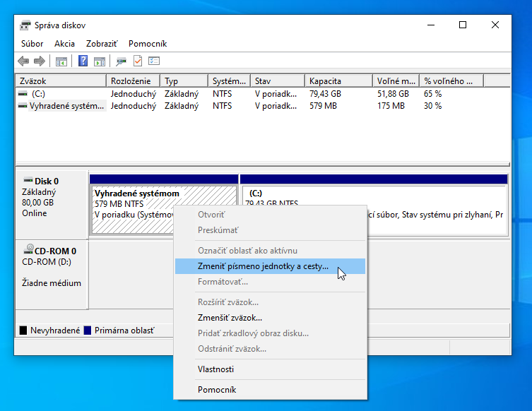The width and height of the screenshot is (532, 411).
Task: Click 'Vlastnosti' in the context menu
Action: click(215, 369)
